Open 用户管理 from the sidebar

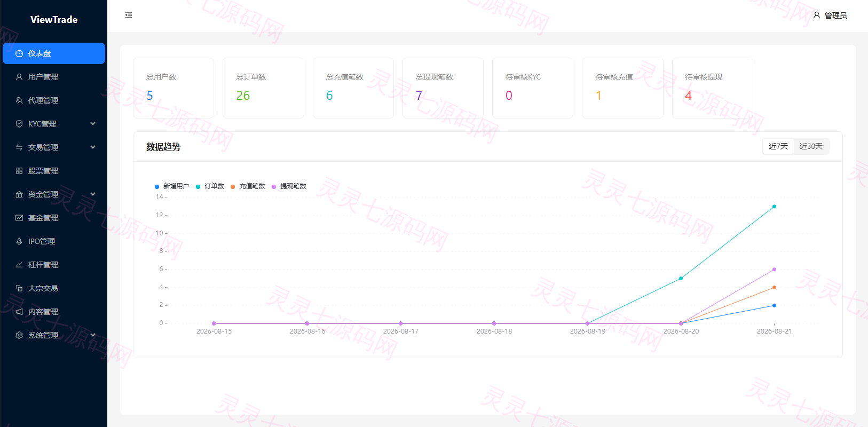(x=54, y=77)
